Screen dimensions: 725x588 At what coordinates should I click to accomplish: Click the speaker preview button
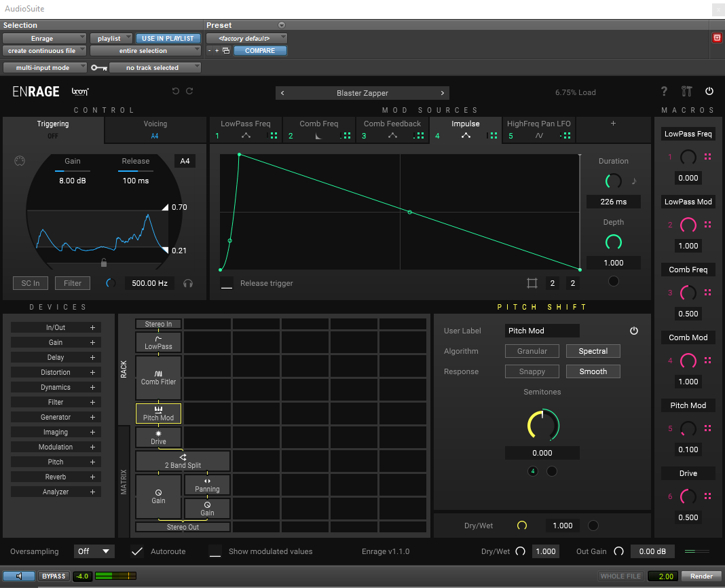(18, 576)
